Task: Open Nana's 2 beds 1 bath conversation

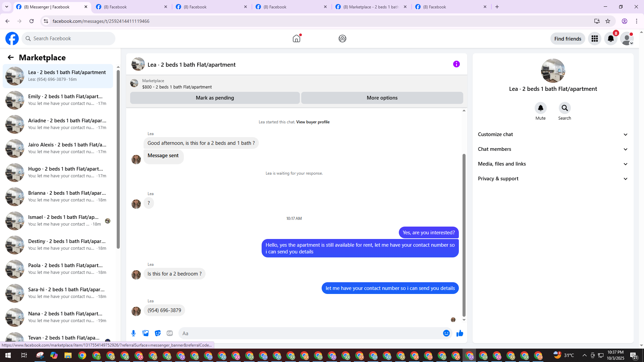Action: 58,317
